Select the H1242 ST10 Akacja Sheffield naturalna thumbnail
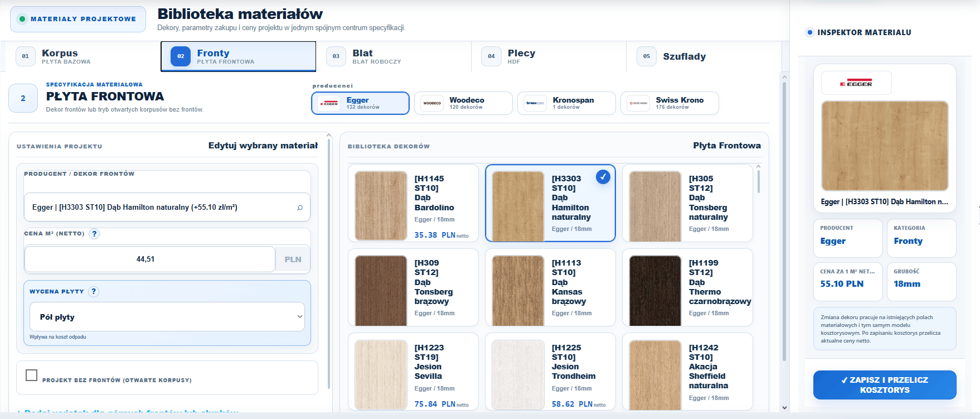This screenshot has width=980, height=419. click(656, 375)
